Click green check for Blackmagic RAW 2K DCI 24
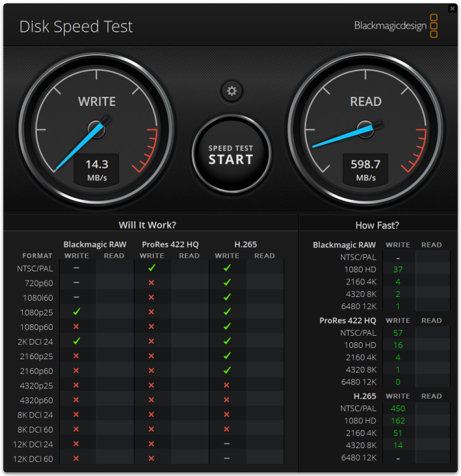This screenshot has width=461, height=476. (x=77, y=341)
